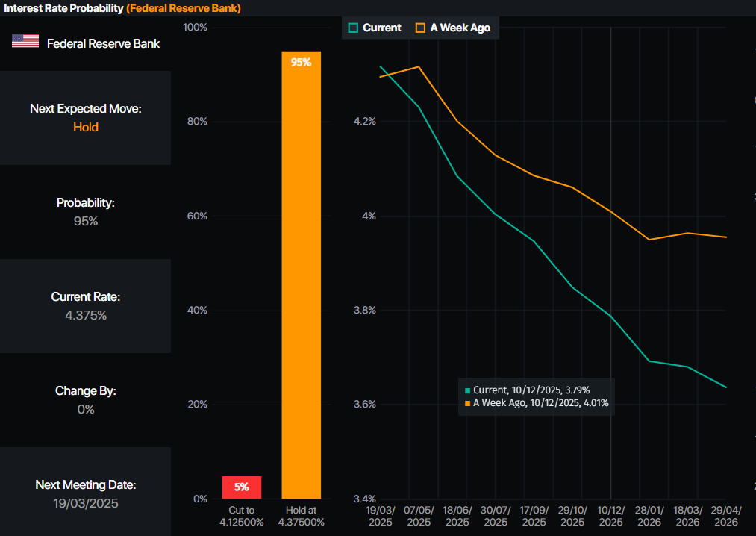This screenshot has width=756, height=536.
Task: Click the 29/04/2026 date on chart axis
Action: 726,517
